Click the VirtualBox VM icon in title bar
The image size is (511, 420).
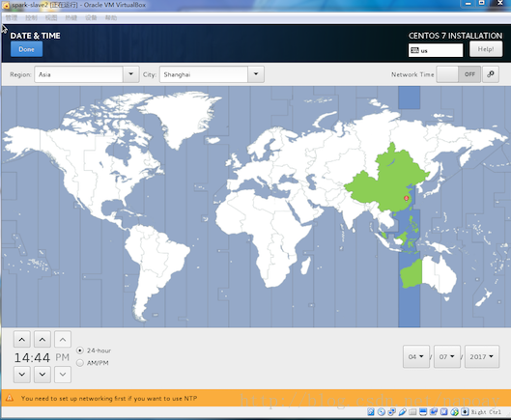click(6, 5)
